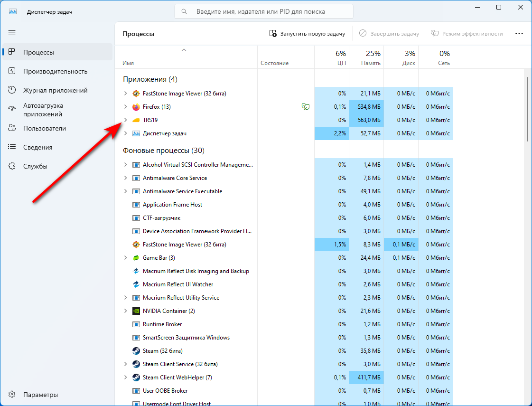Click the Приложения (4) group heading
The image size is (532, 406).
click(x=150, y=79)
